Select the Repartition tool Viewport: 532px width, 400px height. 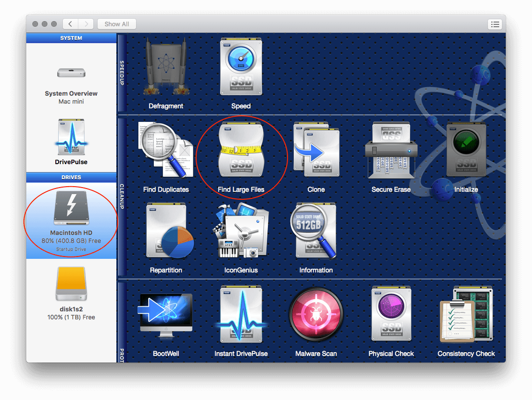click(x=166, y=230)
